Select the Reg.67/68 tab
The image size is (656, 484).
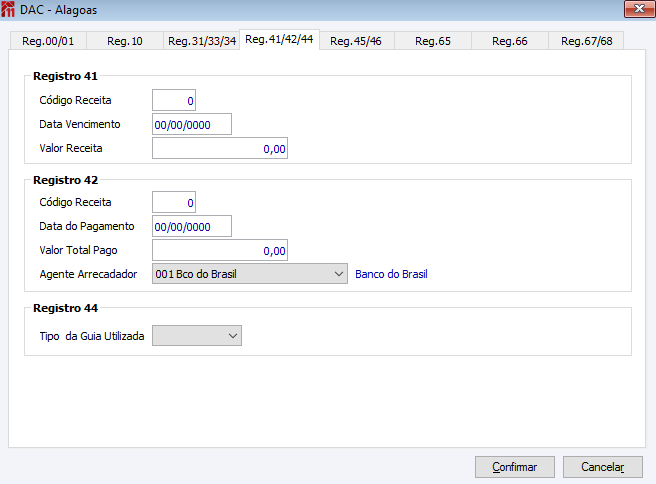point(587,41)
